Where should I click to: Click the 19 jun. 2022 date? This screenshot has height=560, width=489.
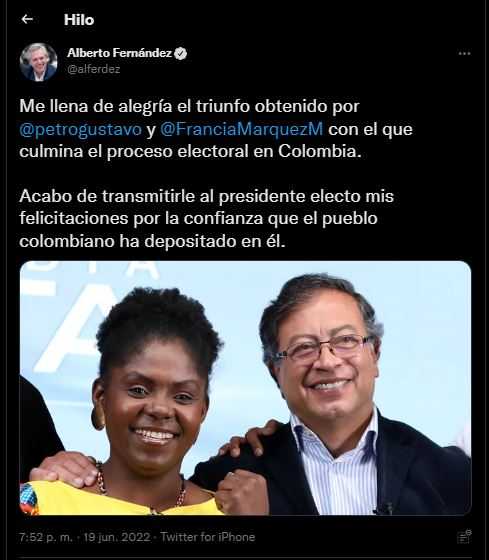click(x=117, y=537)
